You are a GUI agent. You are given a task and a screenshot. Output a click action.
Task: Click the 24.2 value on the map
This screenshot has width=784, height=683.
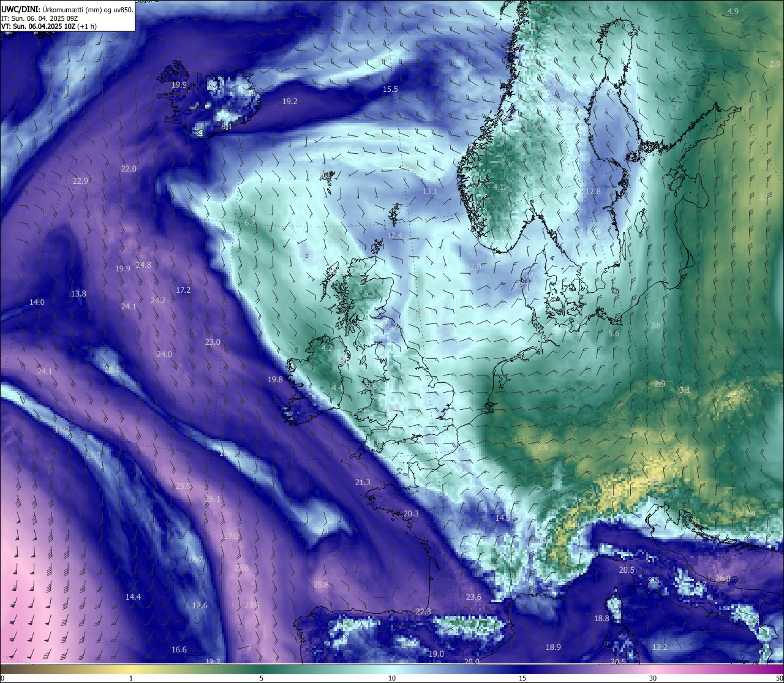point(158,301)
